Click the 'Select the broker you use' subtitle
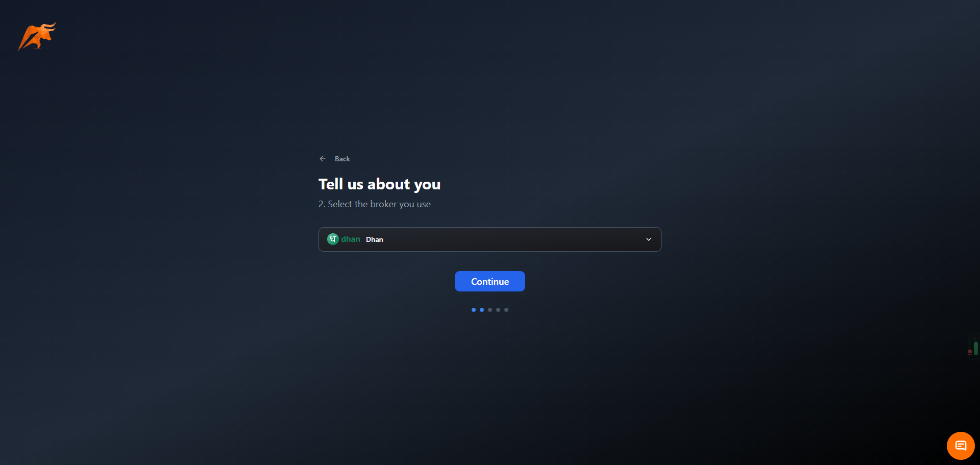Screen dimensions: 980x465 [x=374, y=204]
